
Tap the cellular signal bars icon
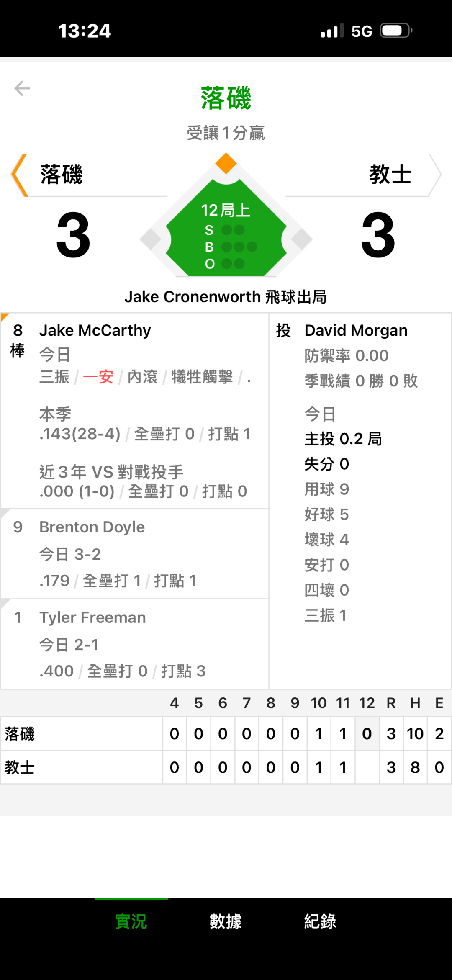(x=332, y=31)
